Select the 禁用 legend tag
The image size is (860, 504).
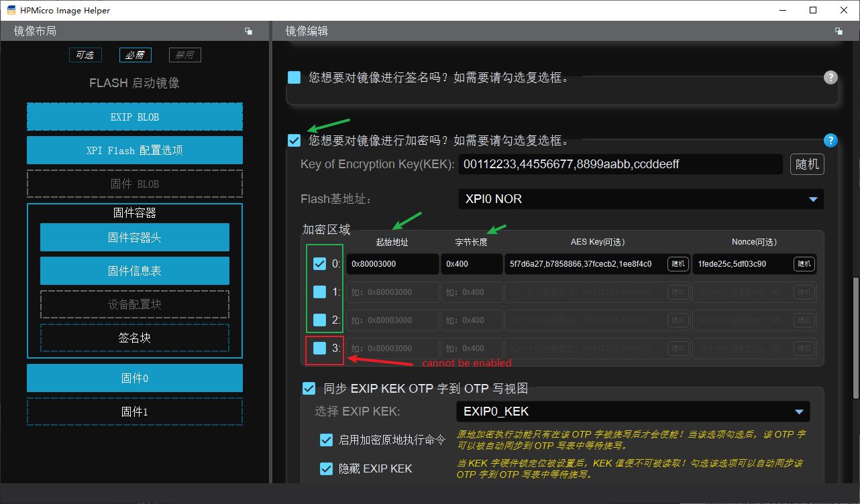(184, 55)
